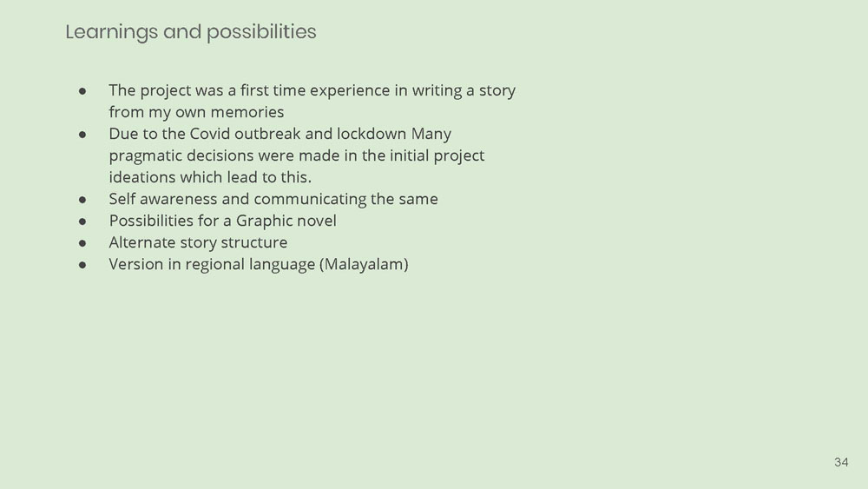
Task: Click the 'Self awareness and communicating the same' text
Action: click(273, 199)
